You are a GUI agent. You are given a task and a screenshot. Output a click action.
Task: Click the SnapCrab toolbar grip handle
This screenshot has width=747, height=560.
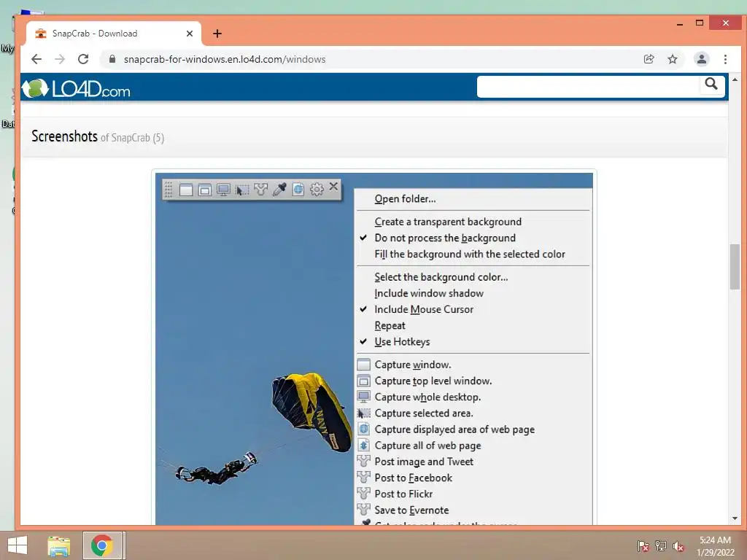click(x=169, y=190)
